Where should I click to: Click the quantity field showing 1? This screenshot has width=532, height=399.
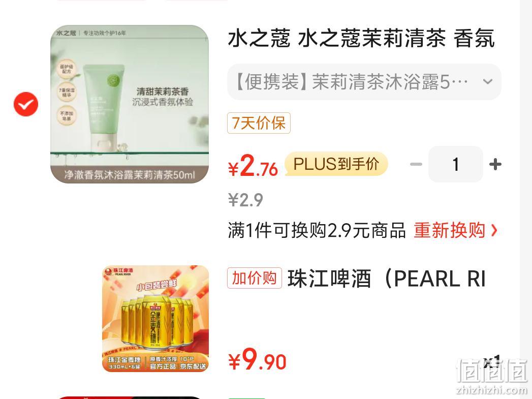[x=456, y=165]
